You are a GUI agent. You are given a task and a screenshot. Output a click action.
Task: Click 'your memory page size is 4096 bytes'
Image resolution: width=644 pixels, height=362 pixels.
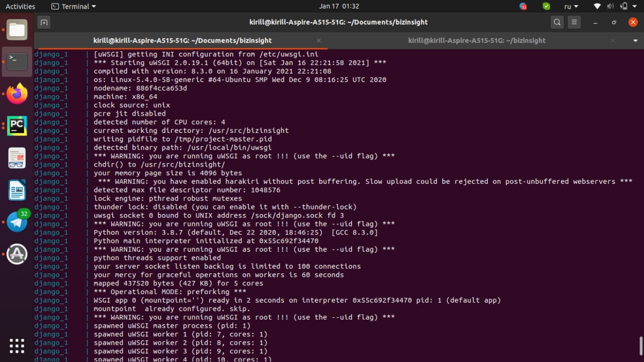(168, 173)
